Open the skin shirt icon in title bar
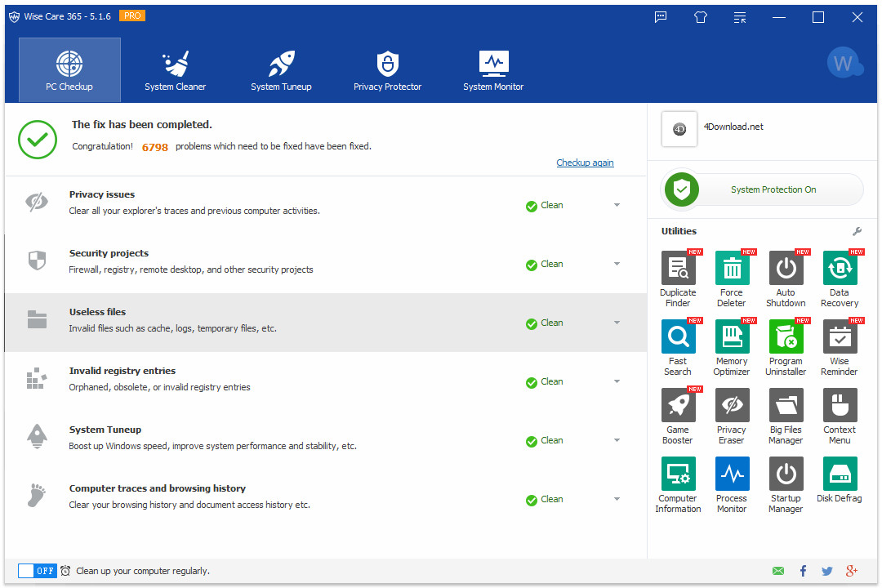This screenshot has width=882, height=588. pos(701,17)
